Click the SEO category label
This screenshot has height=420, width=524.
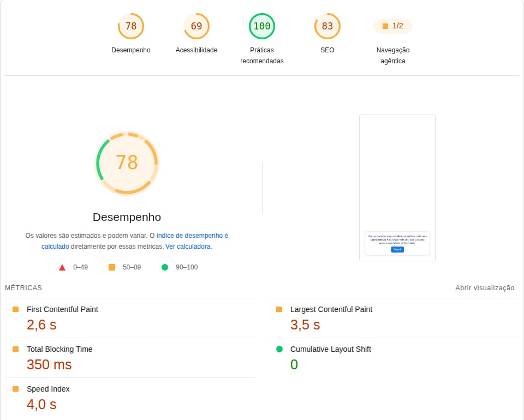[327, 50]
